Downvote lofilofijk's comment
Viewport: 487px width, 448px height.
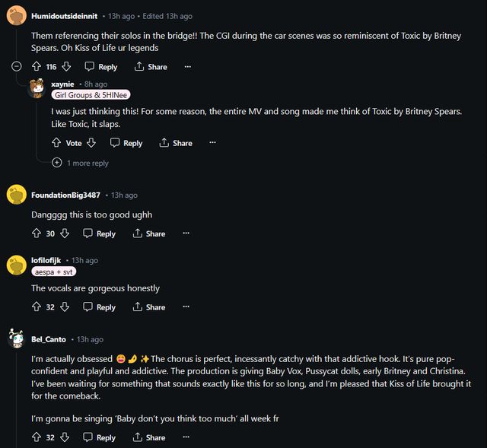coord(65,307)
